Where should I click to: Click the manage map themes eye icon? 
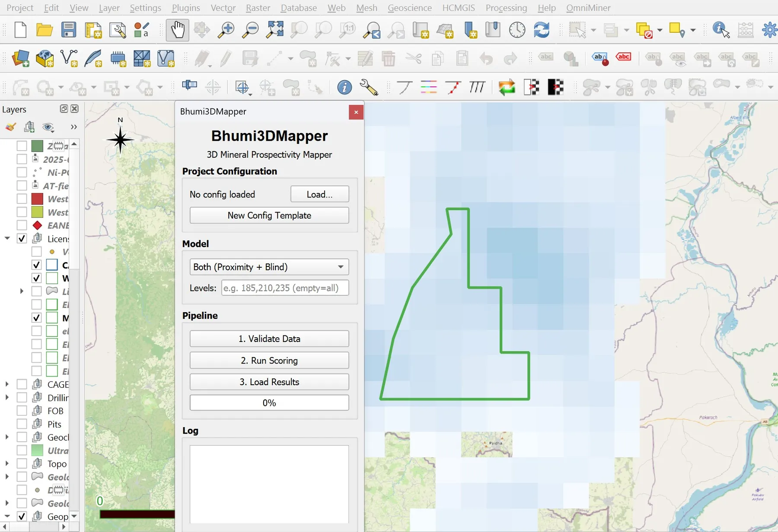pyautogui.click(x=48, y=127)
